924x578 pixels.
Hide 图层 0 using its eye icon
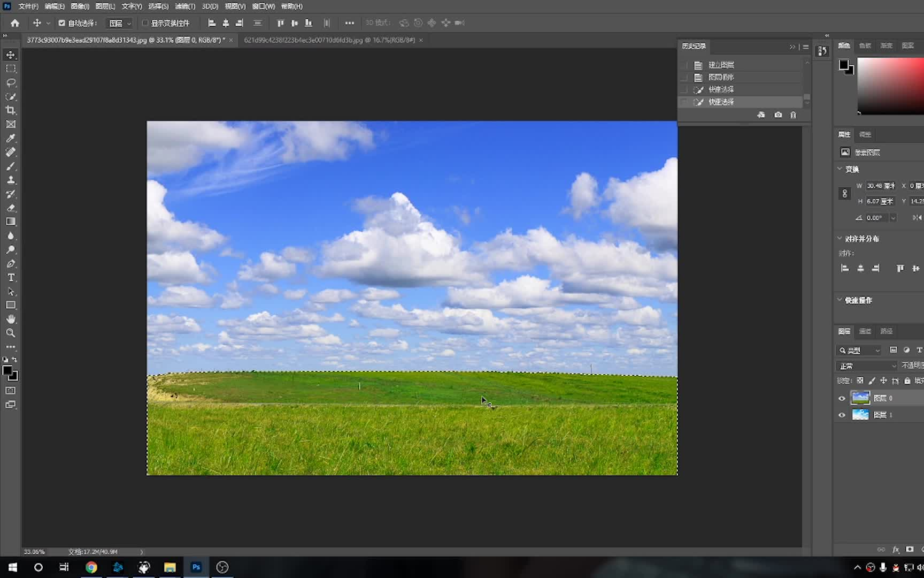coord(842,398)
